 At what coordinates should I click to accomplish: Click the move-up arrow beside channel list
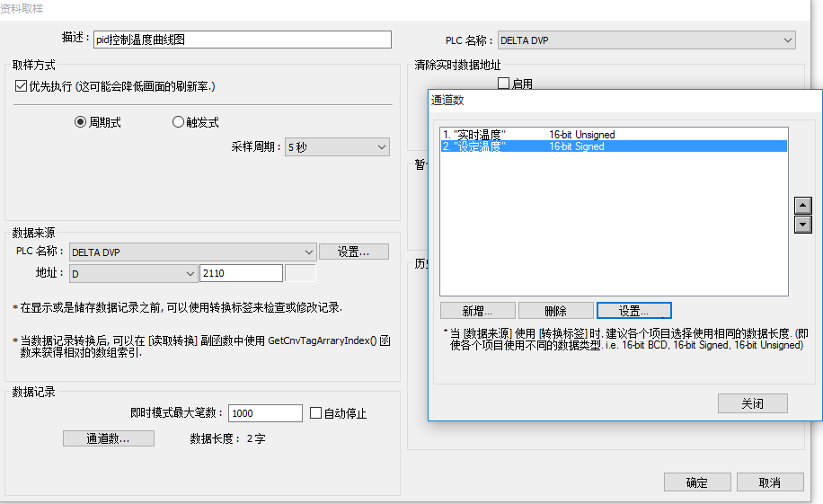[x=803, y=206]
